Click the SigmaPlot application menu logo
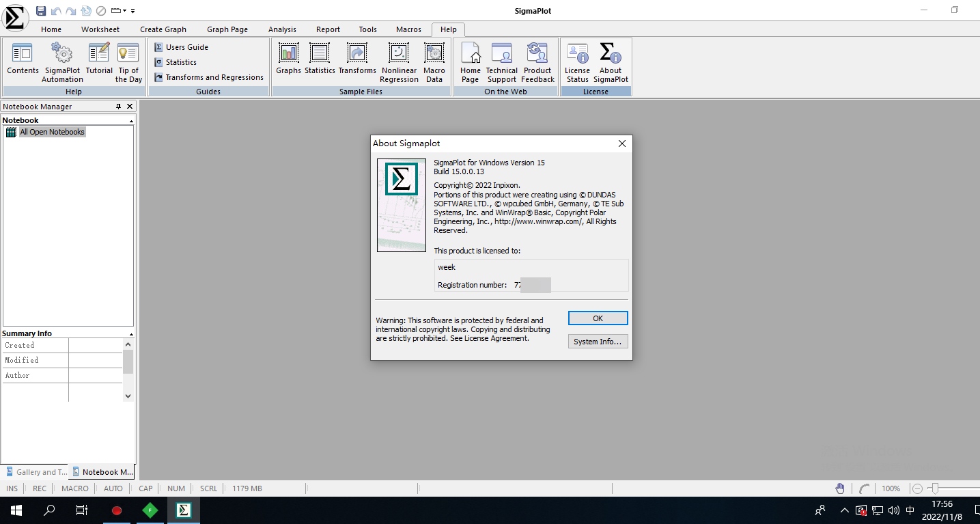 click(x=15, y=18)
